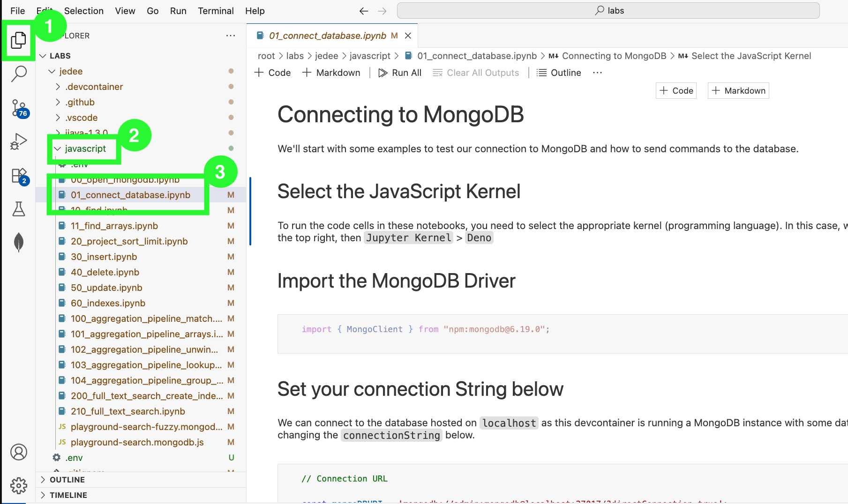
Task: Open the Manage gear icon
Action: pyautogui.click(x=19, y=486)
